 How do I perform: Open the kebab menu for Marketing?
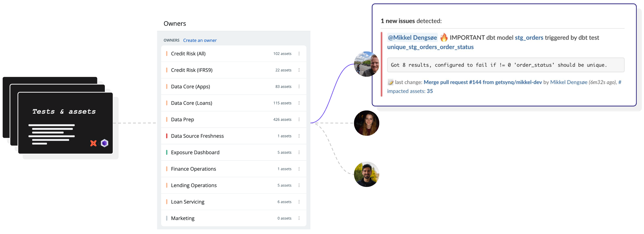(299, 218)
